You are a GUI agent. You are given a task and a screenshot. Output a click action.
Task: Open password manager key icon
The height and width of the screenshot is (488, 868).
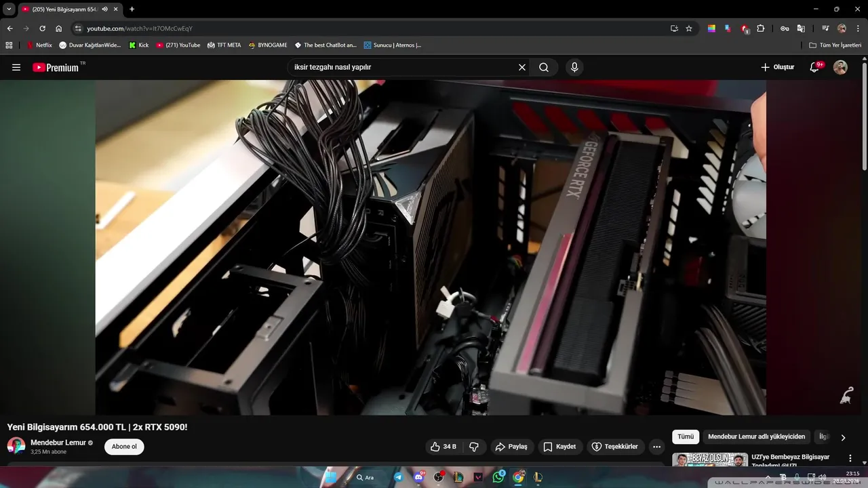click(785, 28)
